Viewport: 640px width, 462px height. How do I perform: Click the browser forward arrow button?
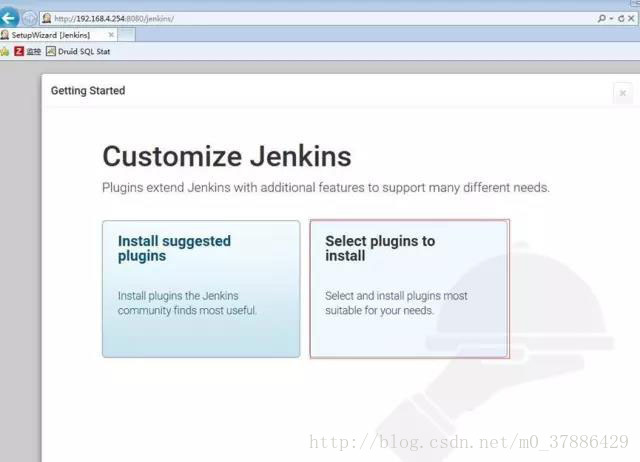pos(29,18)
